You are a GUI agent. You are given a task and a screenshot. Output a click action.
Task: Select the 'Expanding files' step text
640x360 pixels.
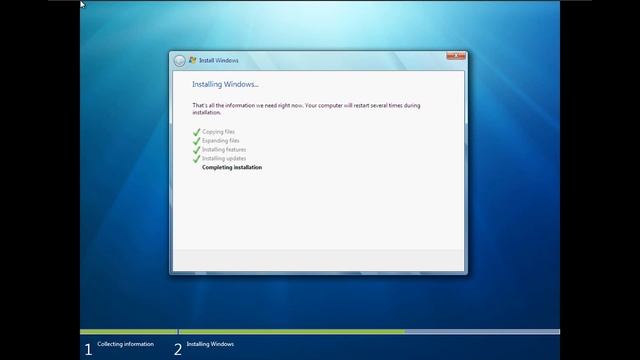click(221, 141)
